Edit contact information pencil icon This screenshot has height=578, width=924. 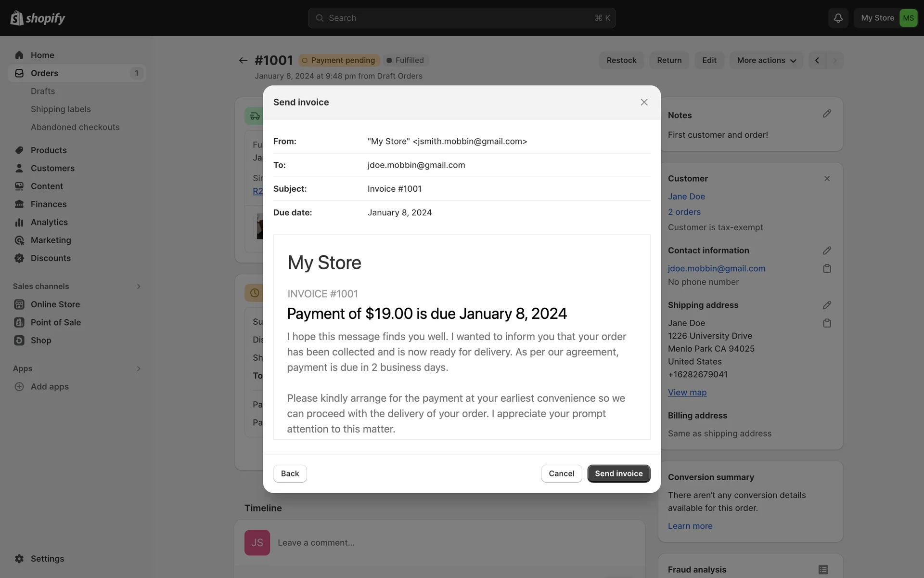(x=827, y=250)
